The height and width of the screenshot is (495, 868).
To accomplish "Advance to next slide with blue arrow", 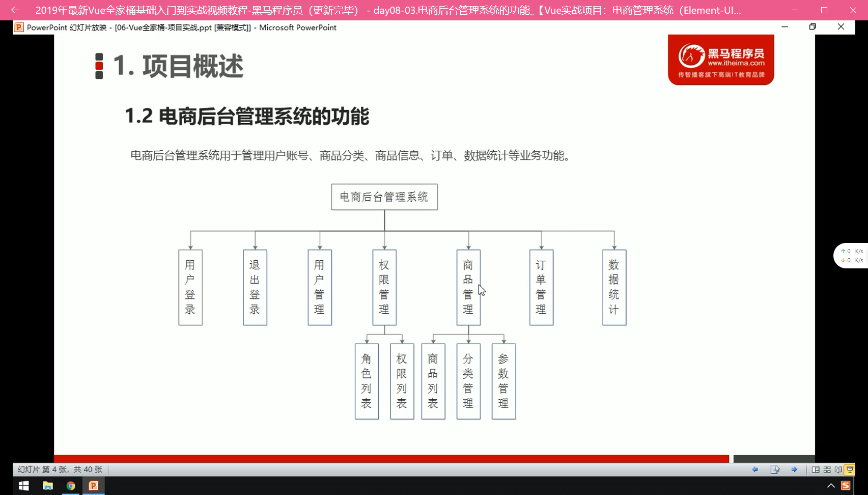I will [x=794, y=470].
